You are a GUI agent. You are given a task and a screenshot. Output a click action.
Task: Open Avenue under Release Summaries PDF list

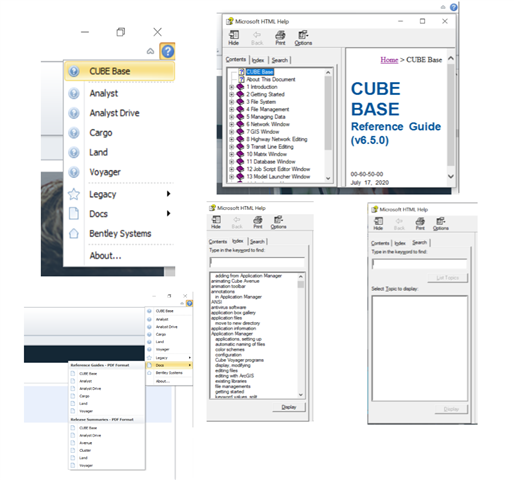click(86, 443)
